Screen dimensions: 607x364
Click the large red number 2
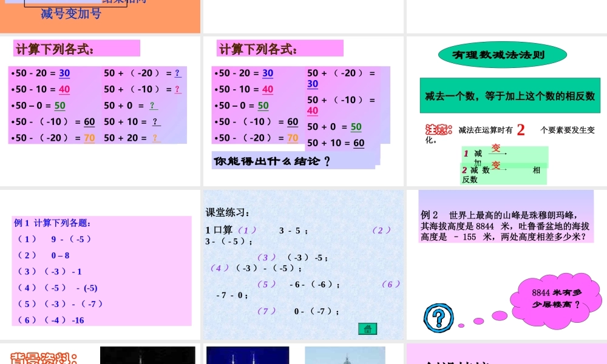point(521,130)
